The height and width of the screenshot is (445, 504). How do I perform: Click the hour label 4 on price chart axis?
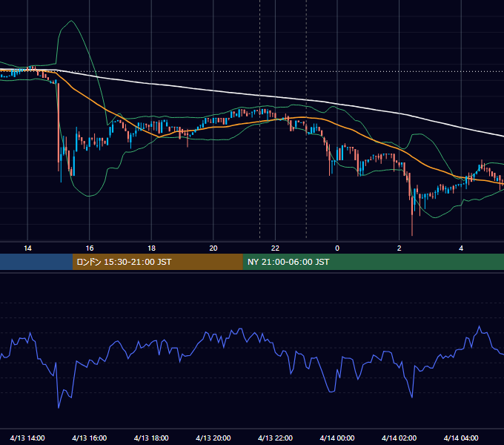[x=461, y=248]
